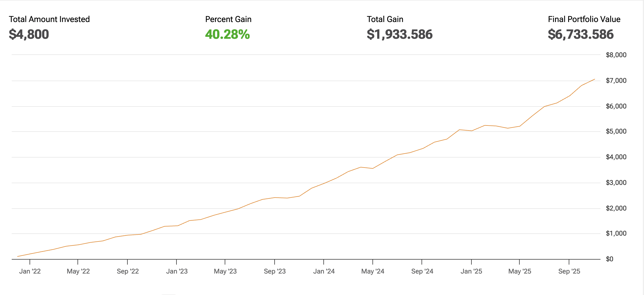Screen dimensions: 644x295
Task: Click the Total Amount Invested label
Action: pos(49,19)
